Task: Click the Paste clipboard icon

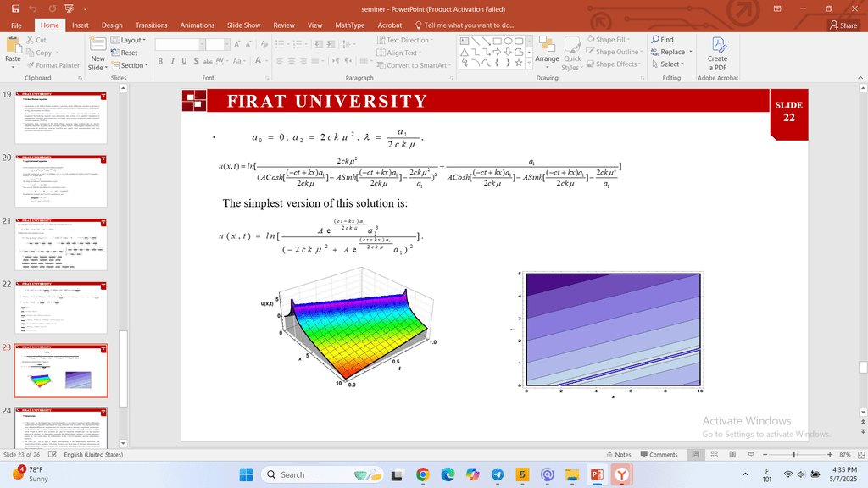Action: click(x=13, y=44)
